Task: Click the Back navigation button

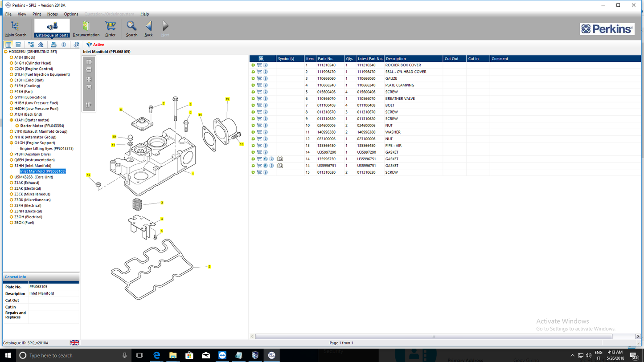Action: [x=148, y=28]
